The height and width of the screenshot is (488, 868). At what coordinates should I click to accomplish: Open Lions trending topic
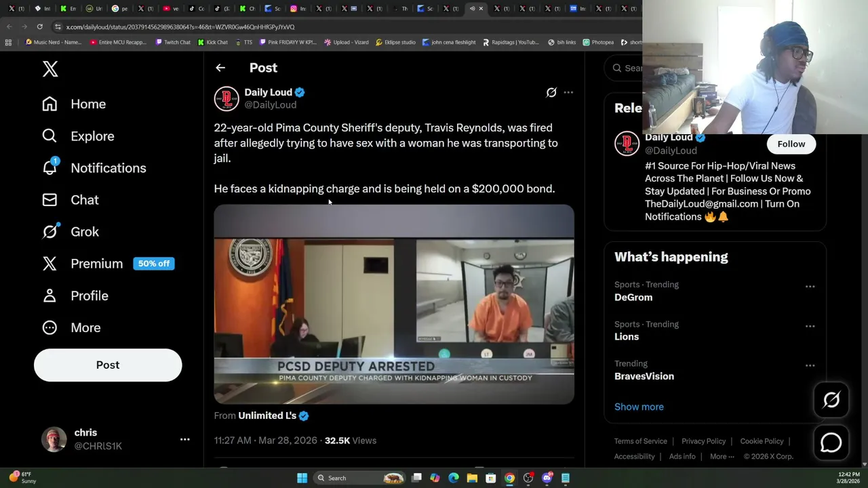pyautogui.click(x=627, y=337)
